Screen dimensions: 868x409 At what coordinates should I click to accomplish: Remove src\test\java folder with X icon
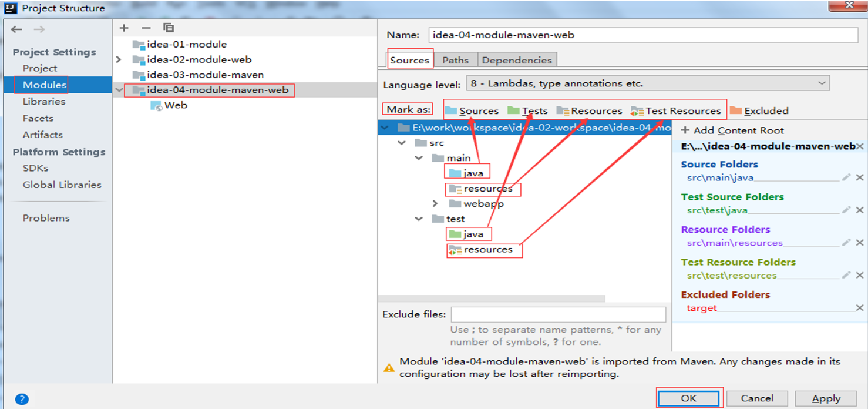click(x=860, y=210)
